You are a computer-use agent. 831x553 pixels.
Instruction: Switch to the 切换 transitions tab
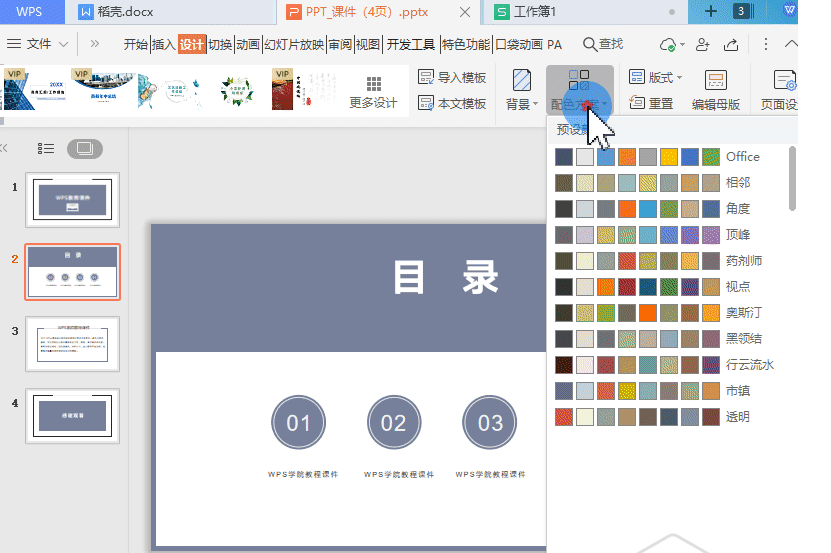220,44
